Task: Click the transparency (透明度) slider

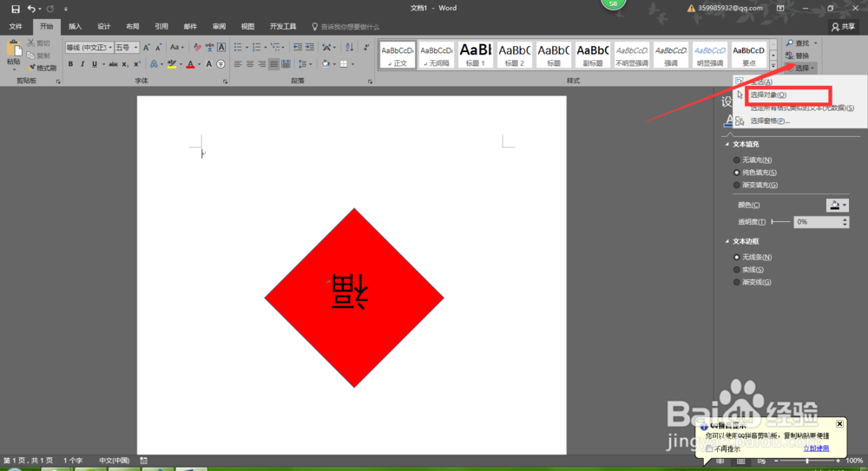Action: [780, 222]
